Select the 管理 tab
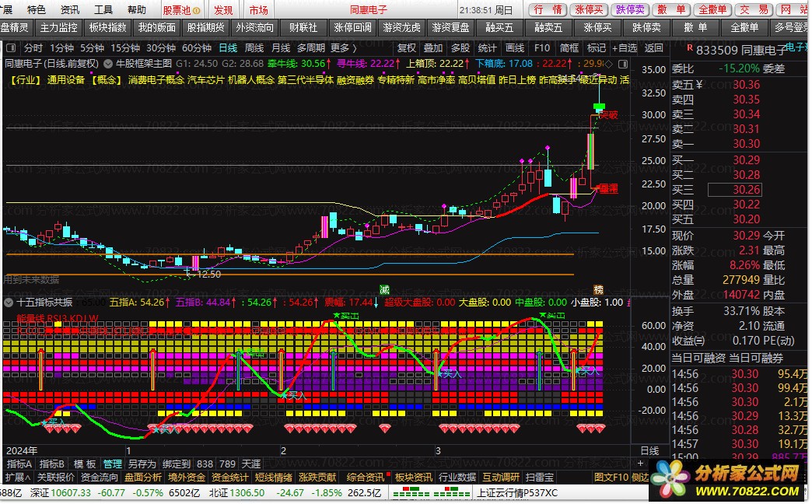812x504 pixels. click(112, 464)
